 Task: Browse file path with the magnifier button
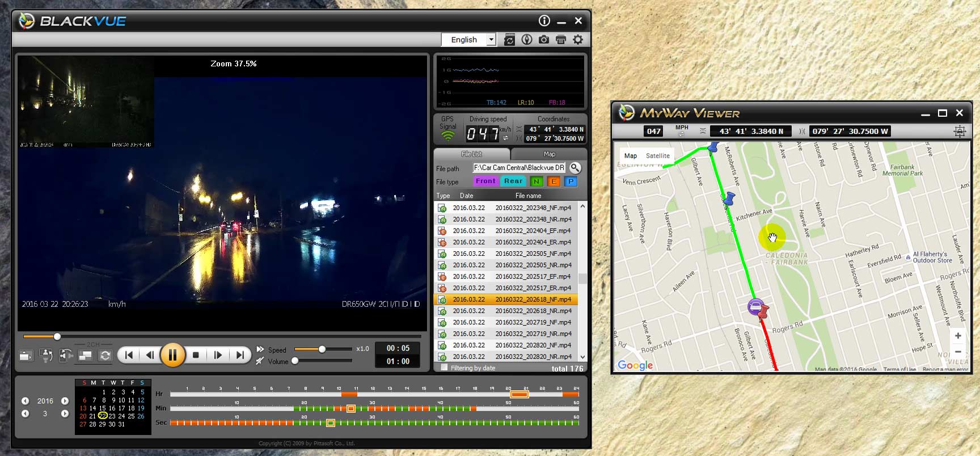point(575,168)
